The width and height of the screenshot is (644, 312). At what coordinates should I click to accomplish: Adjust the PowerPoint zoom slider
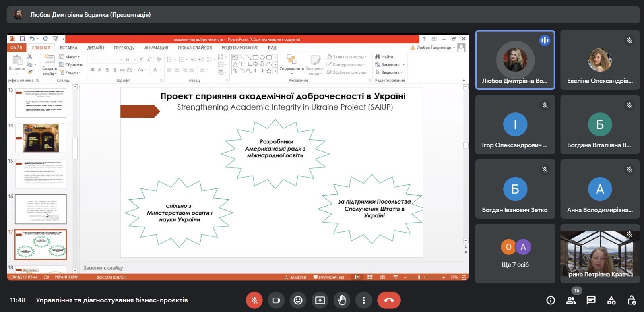pyautogui.click(x=419, y=277)
